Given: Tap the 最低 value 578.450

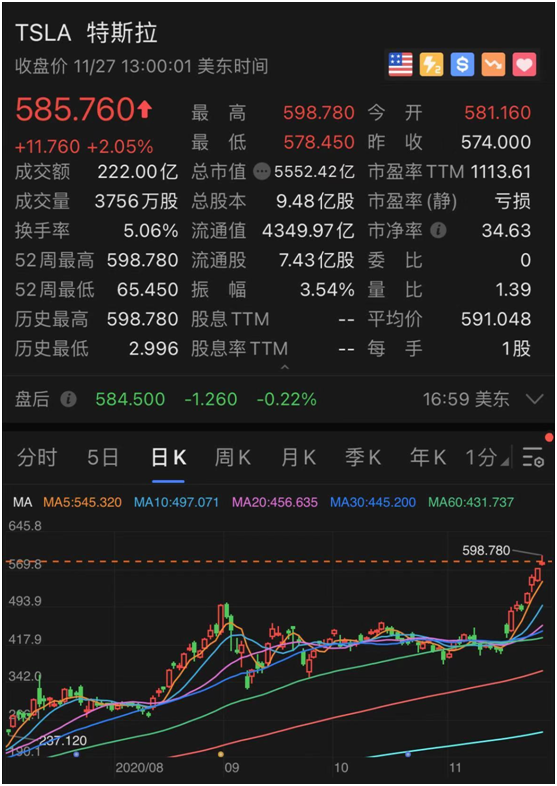Looking at the screenshot, I should 319,142.
